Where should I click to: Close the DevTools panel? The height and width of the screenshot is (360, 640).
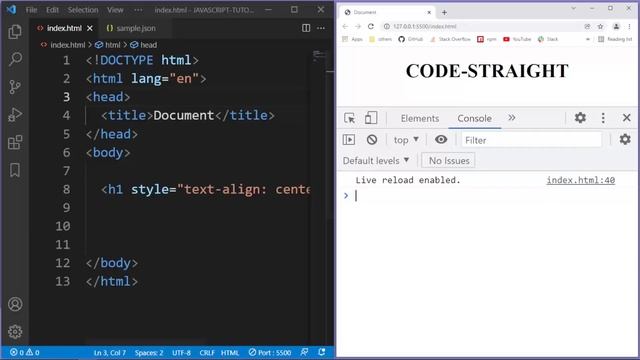[x=627, y=118]
